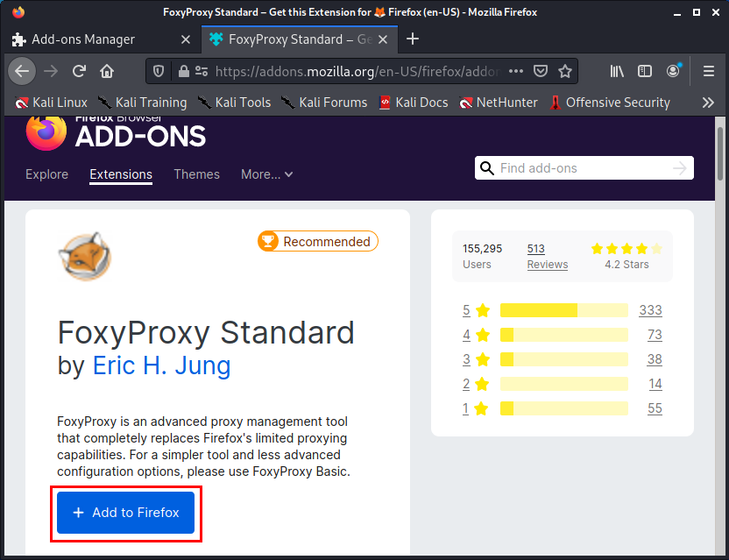Click the 2 star rating label
The width and height of the screenshot is (729, 560).
point(476,384)
